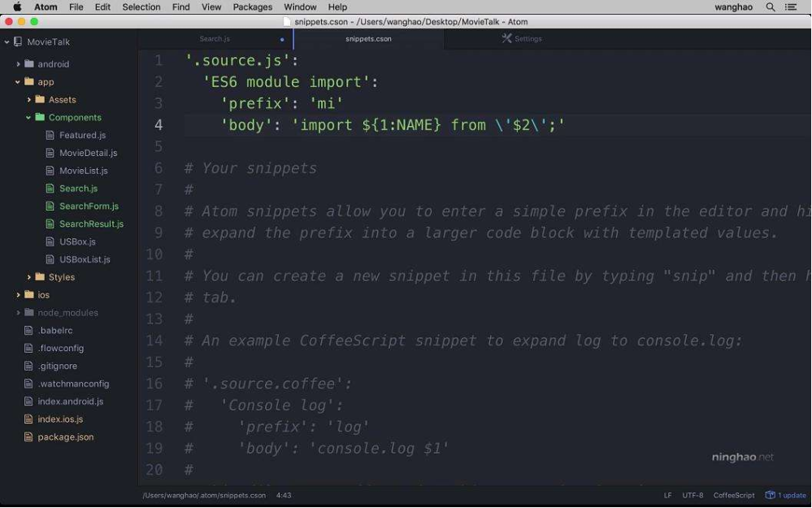Click the Components folder icon
812x508 pixels.
click(40, 117)
